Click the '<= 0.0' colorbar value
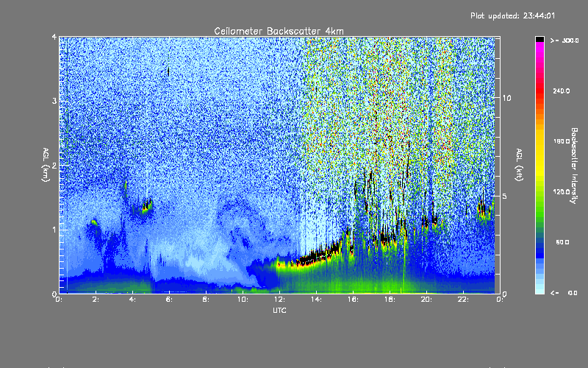588x368 pixels. point(564,293)
